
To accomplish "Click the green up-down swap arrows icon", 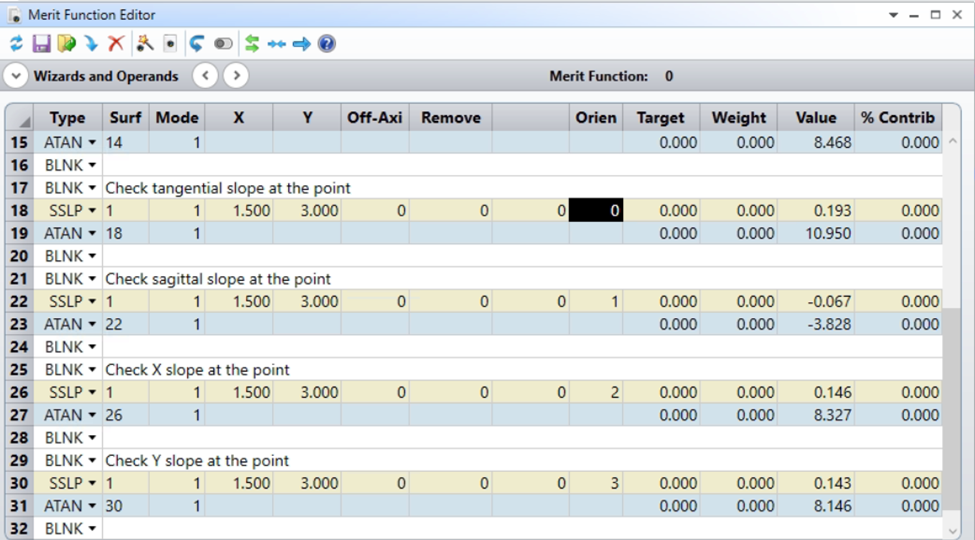I will pos(252,44).
